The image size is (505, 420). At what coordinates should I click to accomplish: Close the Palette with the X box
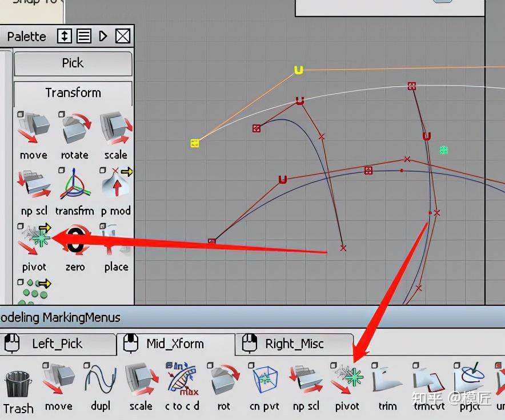[x=123, y=36]
